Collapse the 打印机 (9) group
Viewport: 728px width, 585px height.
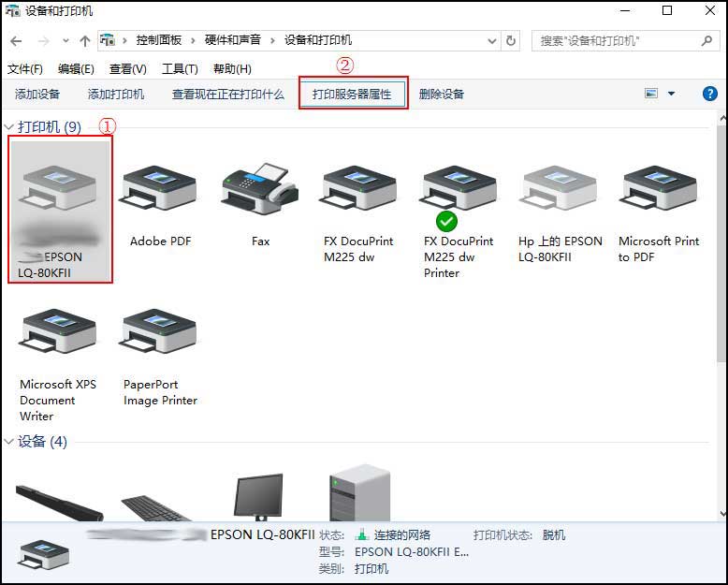tap(8, 126)
